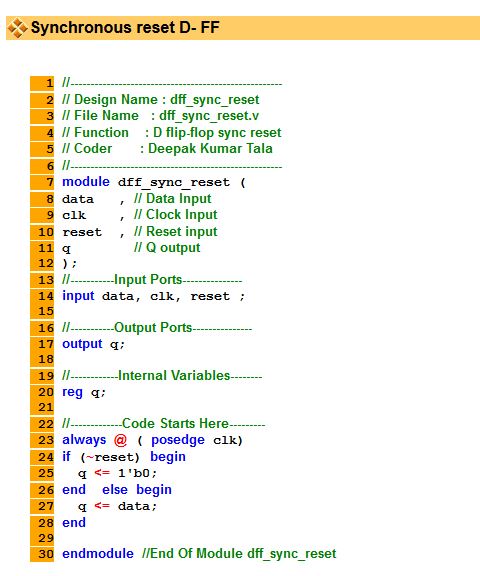Click the 'q' port name on line 11
Image resolution: width=480 pixels, height=576 pixels.
click(66, 249)
